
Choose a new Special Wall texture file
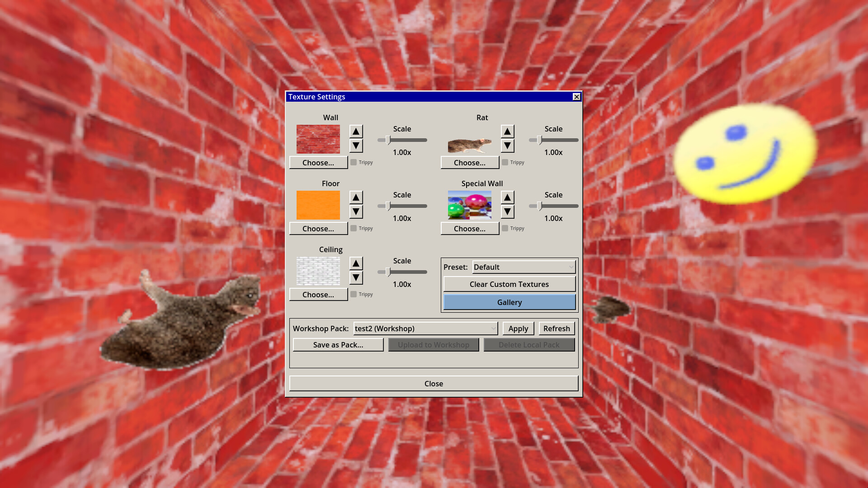pos(470,229)
